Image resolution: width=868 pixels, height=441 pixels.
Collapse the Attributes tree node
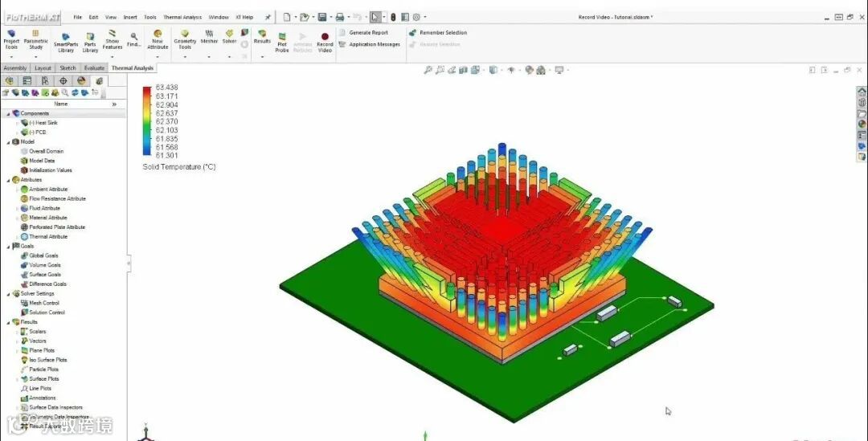coord(8,180)
